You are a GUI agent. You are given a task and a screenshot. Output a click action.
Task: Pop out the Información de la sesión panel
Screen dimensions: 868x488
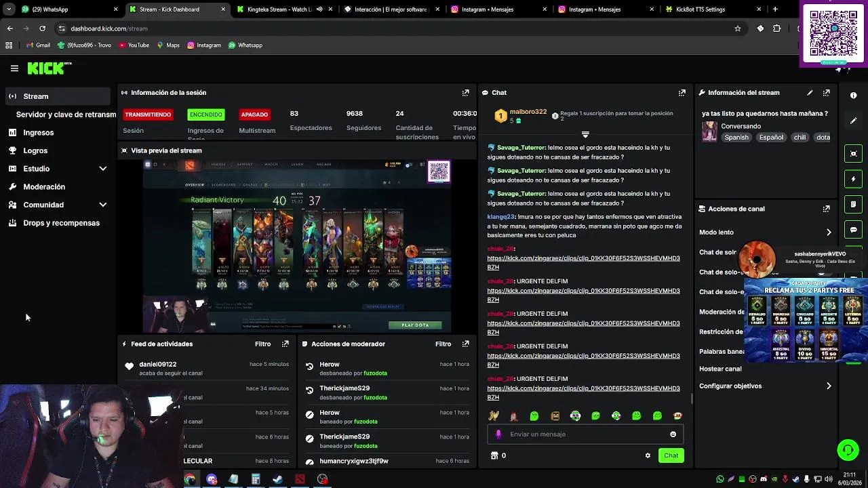(465, 93)
